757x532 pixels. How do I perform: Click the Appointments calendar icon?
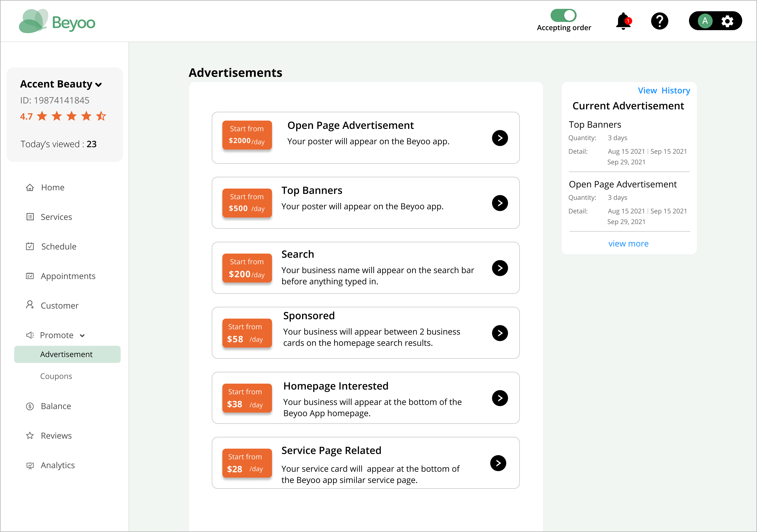[30, 276]
